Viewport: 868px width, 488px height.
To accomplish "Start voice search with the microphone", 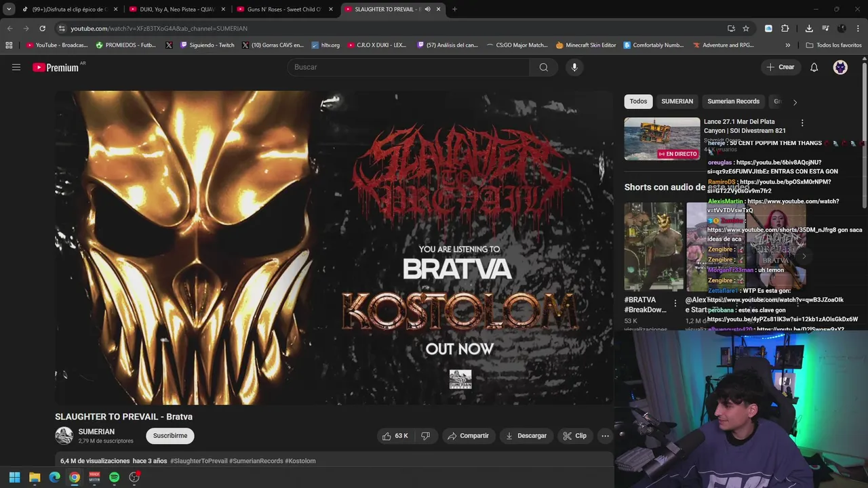I will tap(574, 67).
